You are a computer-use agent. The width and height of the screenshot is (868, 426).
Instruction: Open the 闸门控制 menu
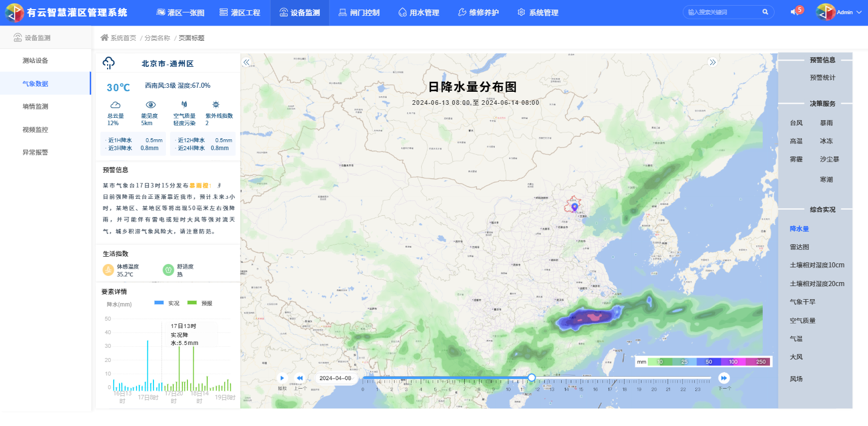click(358, 12)
